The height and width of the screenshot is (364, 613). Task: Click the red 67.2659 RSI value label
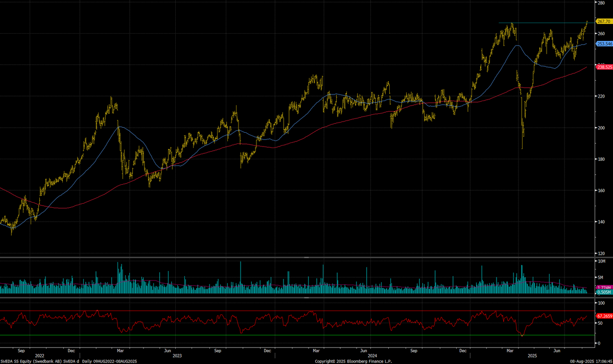point(604,317)
